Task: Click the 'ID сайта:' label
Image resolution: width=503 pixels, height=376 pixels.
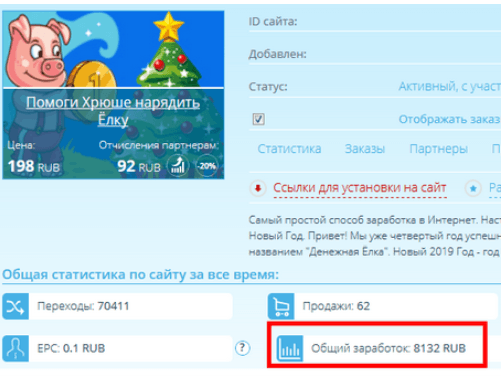Action: click(x=273, y=22)
